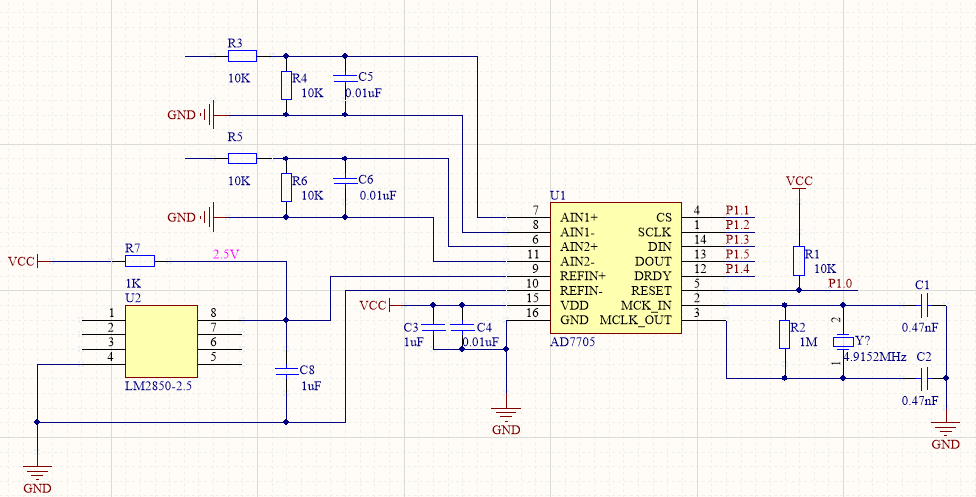Click the REFIN- pin name
The image size is (976, 497).
pos(581,291)
